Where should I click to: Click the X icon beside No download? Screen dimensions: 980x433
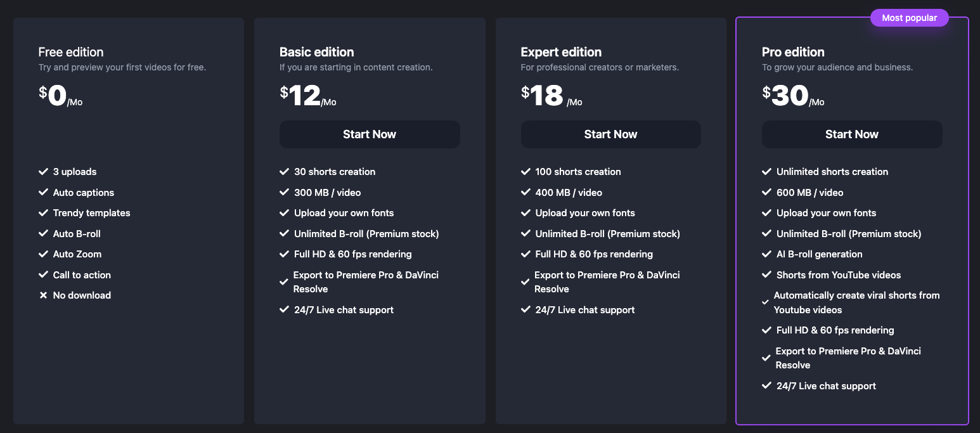[43, 295]
